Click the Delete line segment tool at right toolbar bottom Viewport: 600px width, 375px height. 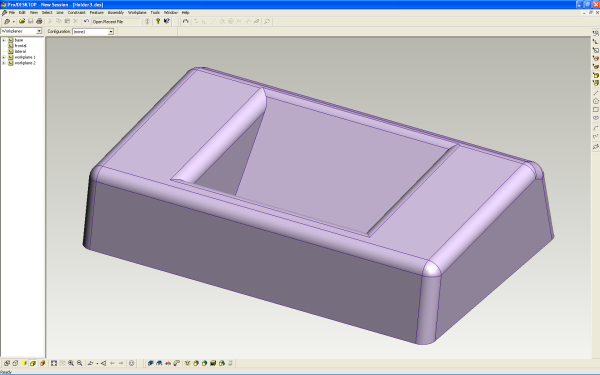595,146
